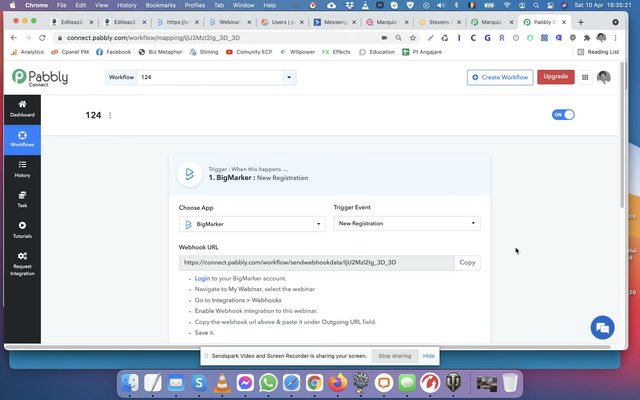Open the Reading List
Screen dimensions: 640x400
(598, 52)
